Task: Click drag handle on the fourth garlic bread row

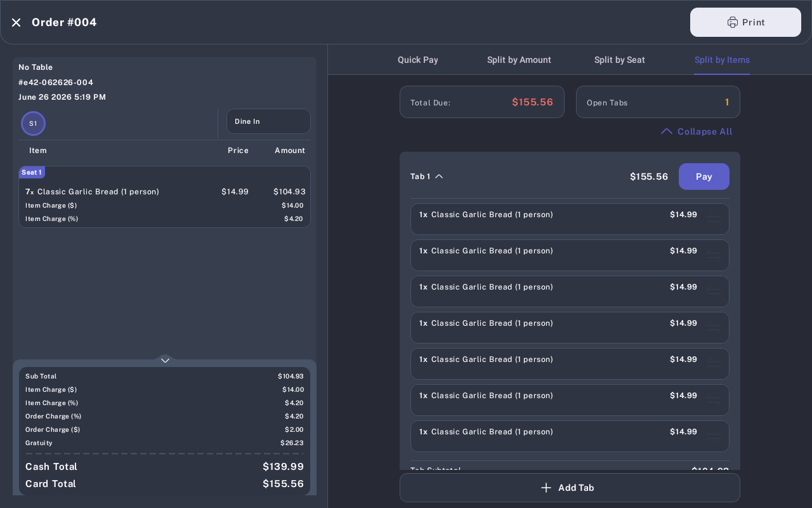Action: tap(714, 328)
